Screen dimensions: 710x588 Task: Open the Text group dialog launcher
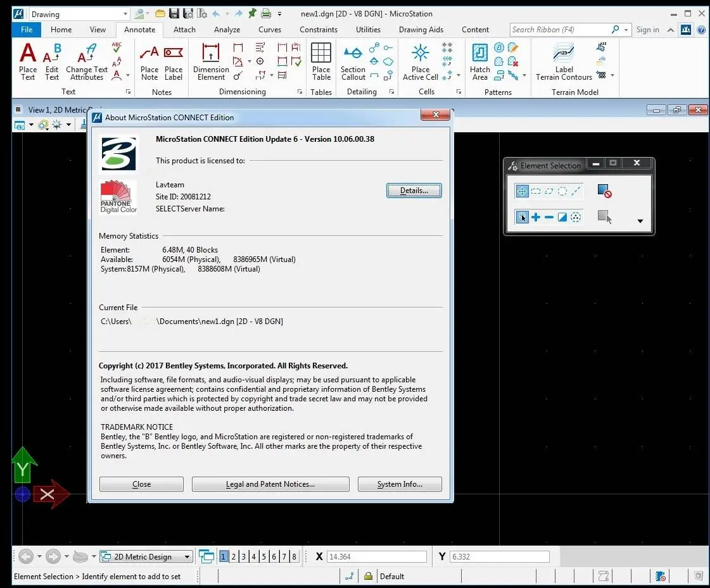128,91
